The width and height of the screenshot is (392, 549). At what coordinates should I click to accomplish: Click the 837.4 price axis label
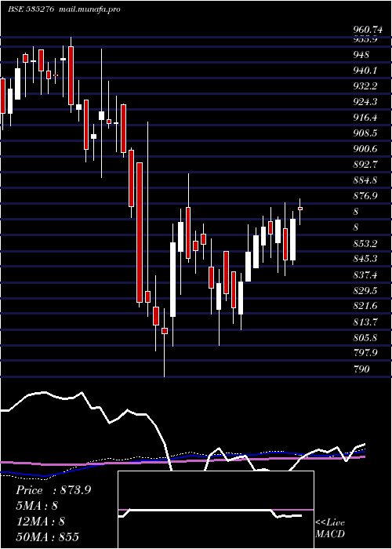pyautogui.click(x=365, y=274)
